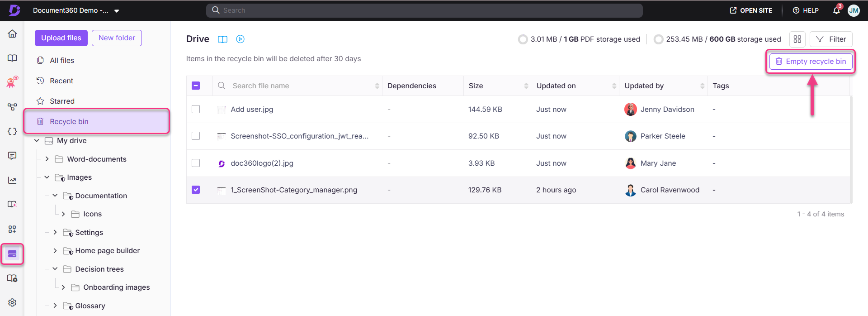This screenshot has height=316, width=868.
Task: Click the top global Search field
Action: 425,10
